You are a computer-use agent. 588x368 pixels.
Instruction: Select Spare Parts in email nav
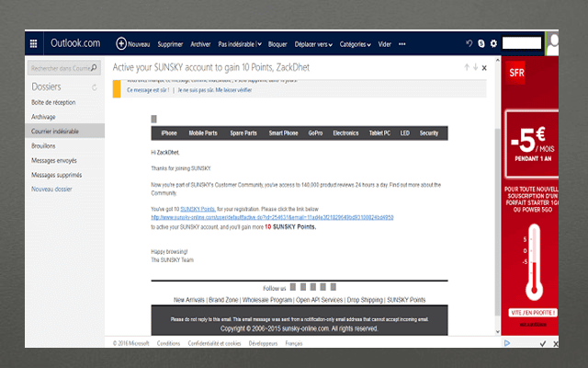(243, 132)
